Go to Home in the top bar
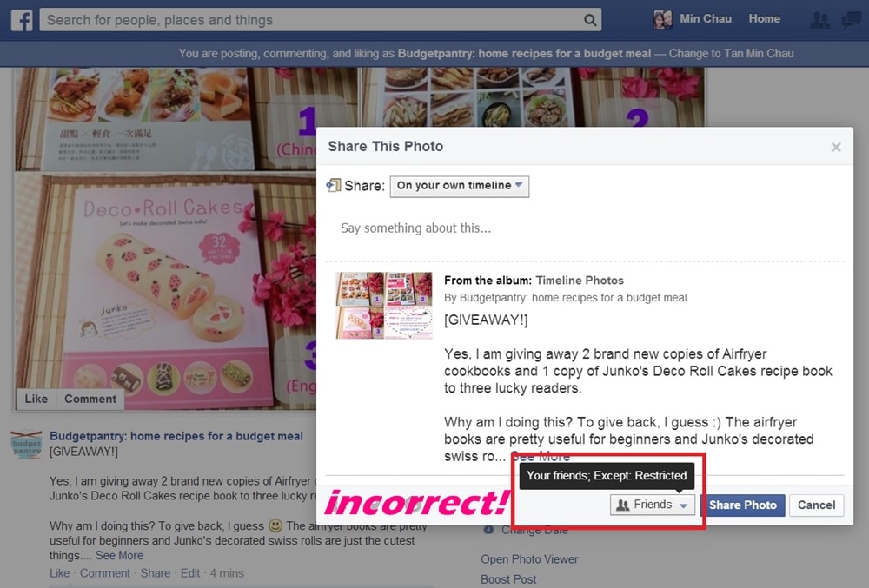The height and width of the screenshot is (588, 869). click(x=764, y=19)
